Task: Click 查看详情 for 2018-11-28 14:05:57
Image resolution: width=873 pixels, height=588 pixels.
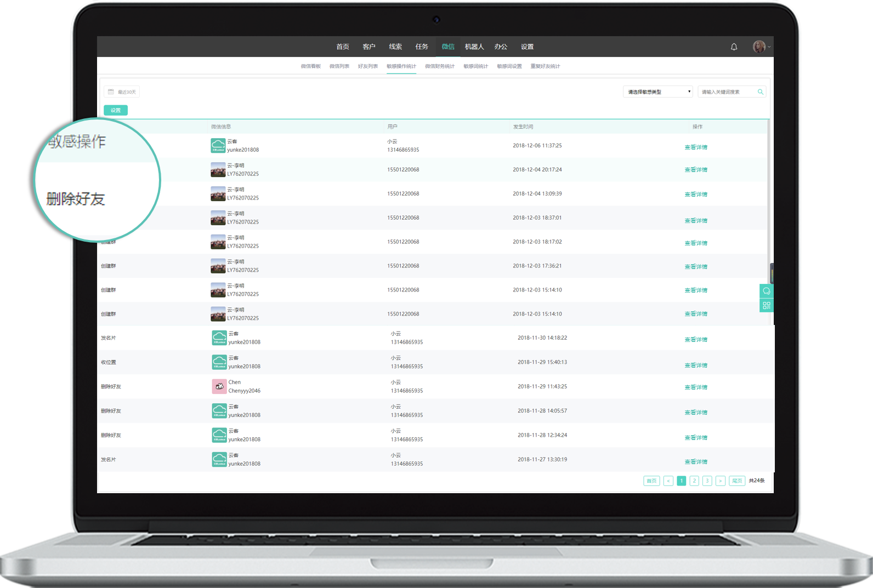Action: 696,413
